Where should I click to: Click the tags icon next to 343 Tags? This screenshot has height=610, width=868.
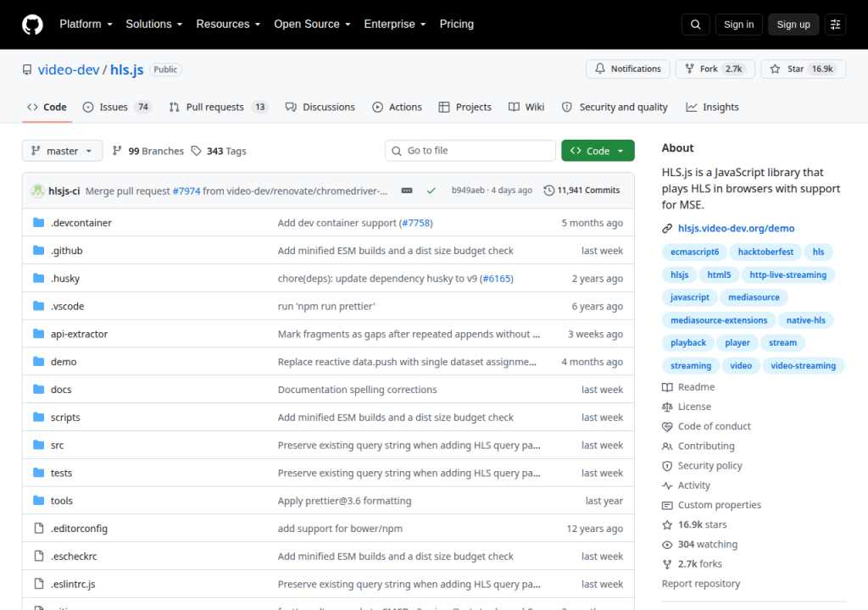pos(196,151)
